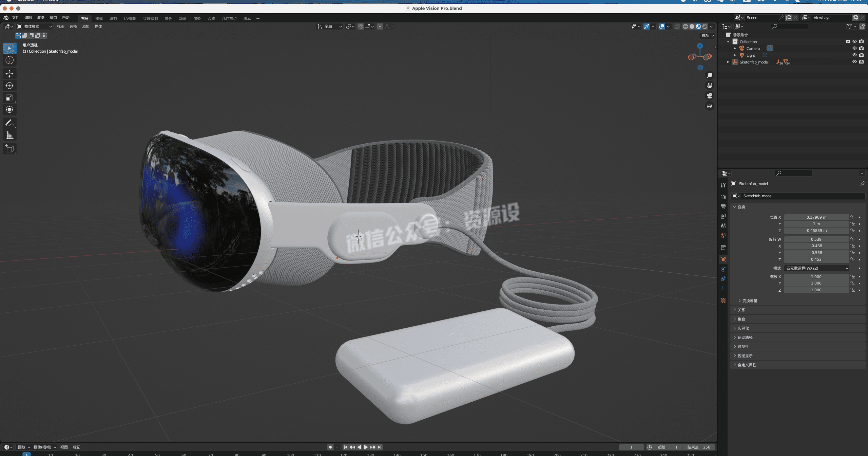Switch to the 建模 workspace tab
This screenshot has height=456, width=868.
tap(99, 19)
